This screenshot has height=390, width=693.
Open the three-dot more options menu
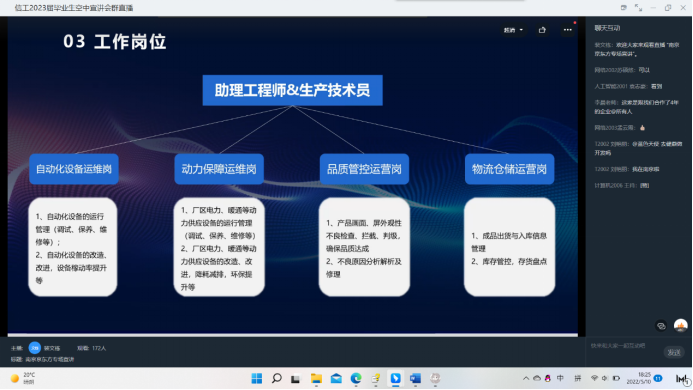coord(567,30)
